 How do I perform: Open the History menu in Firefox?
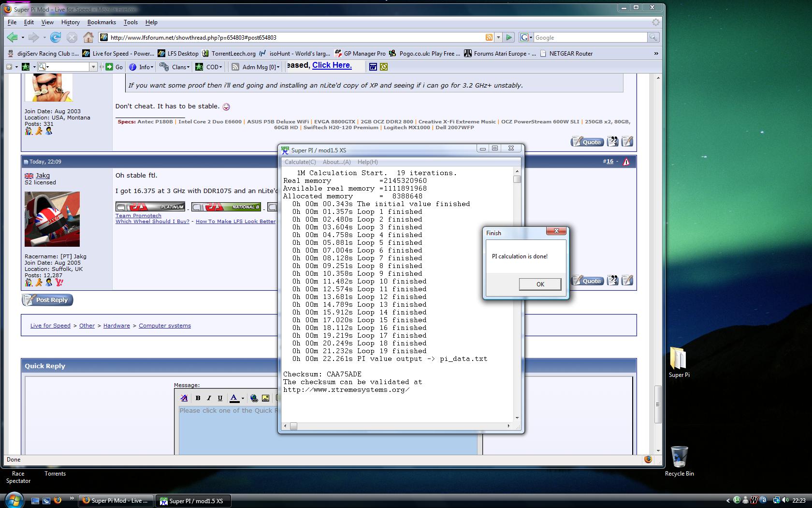click(x=70, y=22)
